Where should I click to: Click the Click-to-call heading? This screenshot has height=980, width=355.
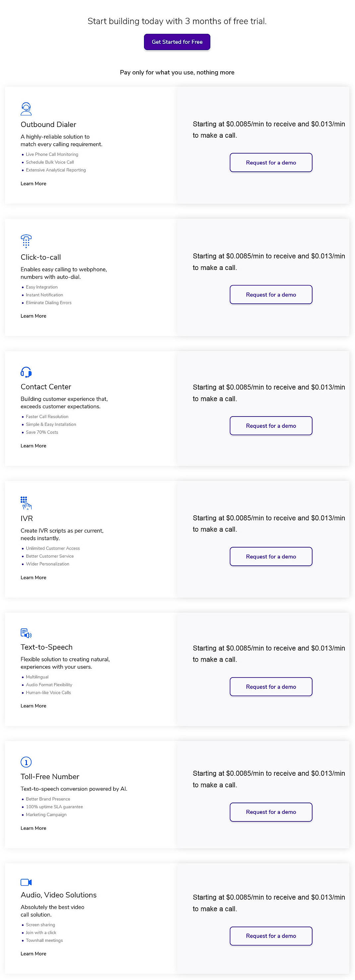(41, 257)
